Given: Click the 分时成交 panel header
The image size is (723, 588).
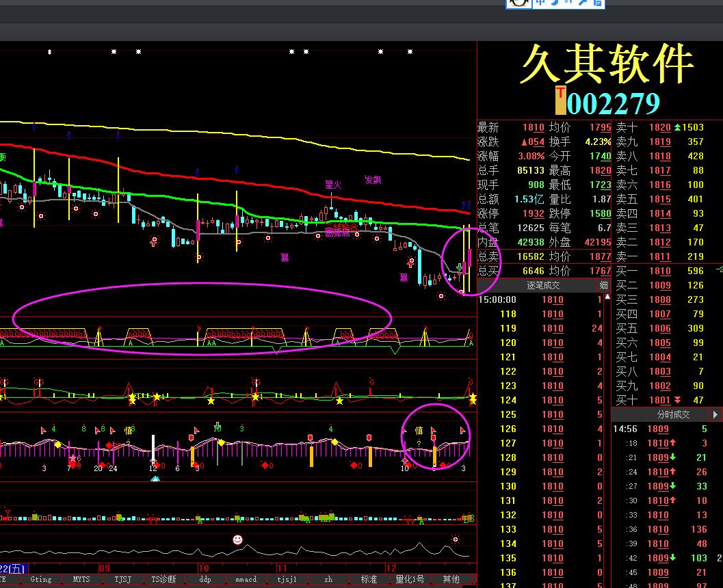Looking at the screenshot, I should click(x=673, y=415).
